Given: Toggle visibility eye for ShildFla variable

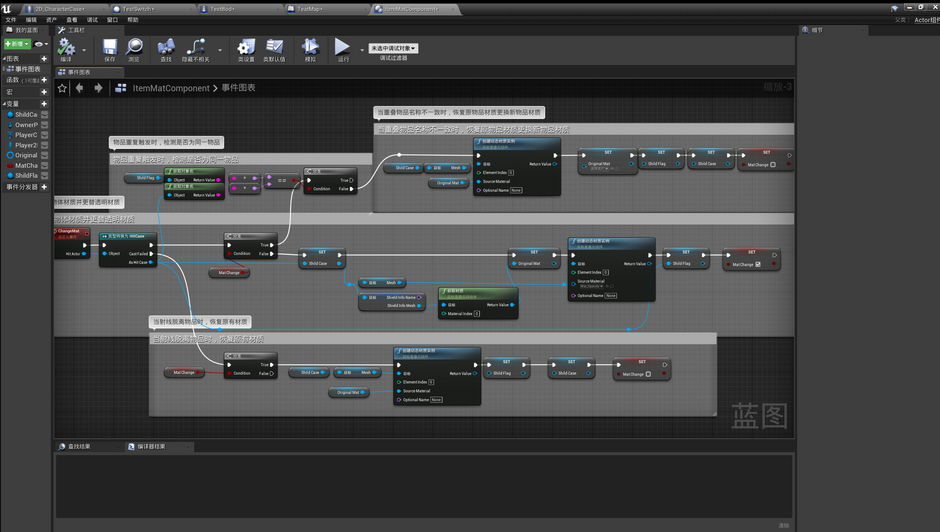Looking at the screenshot, I should 44,176.
